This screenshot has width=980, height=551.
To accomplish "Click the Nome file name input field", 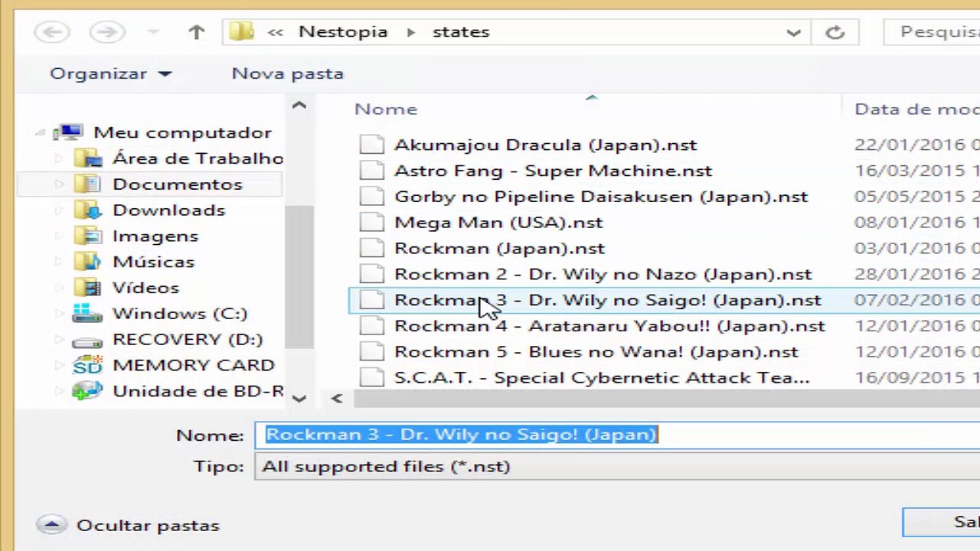I will click(617, 435).
